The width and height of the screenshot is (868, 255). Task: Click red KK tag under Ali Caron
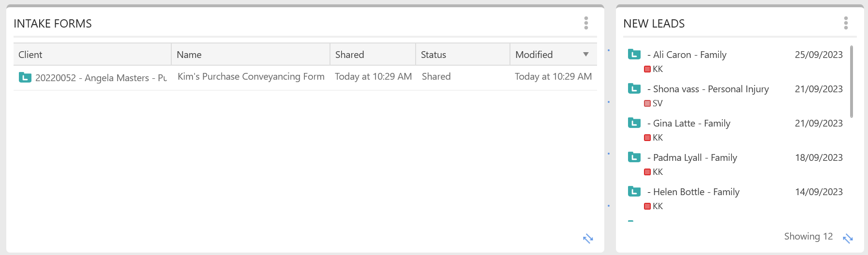(647, 69)
